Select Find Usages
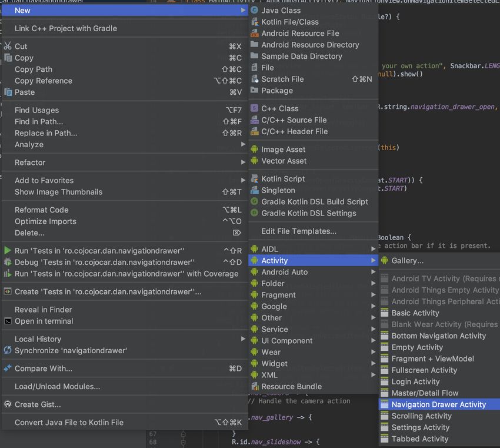This screenshot has height=448, width=500. 125,110
